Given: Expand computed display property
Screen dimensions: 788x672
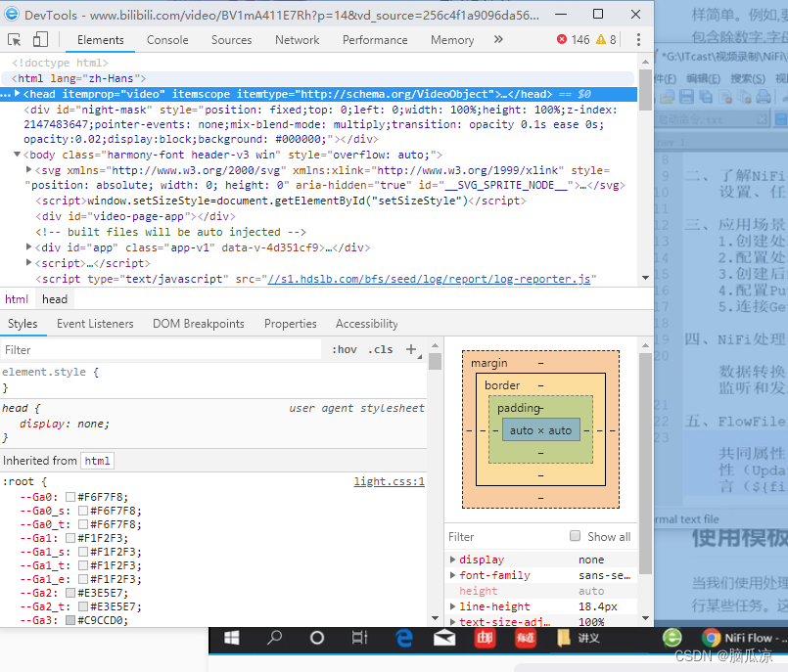Looking at the screenshot, I should (453, 559).
